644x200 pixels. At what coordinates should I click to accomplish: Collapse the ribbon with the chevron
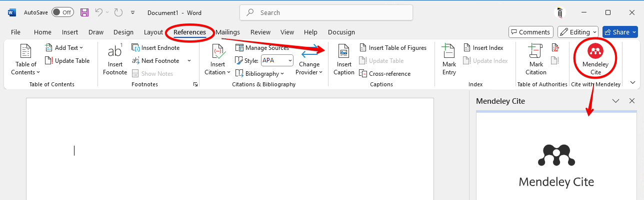[632, 83]
